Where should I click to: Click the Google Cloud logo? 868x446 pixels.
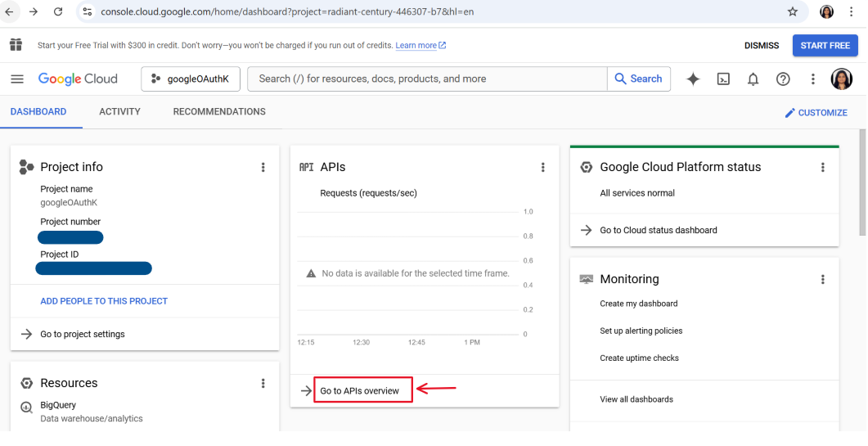(x=78, y=79)
